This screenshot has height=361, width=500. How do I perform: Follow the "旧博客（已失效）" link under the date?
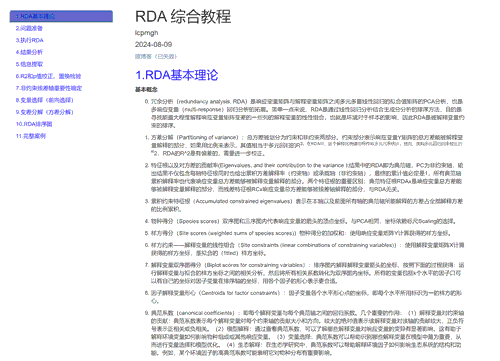point(156,57)
